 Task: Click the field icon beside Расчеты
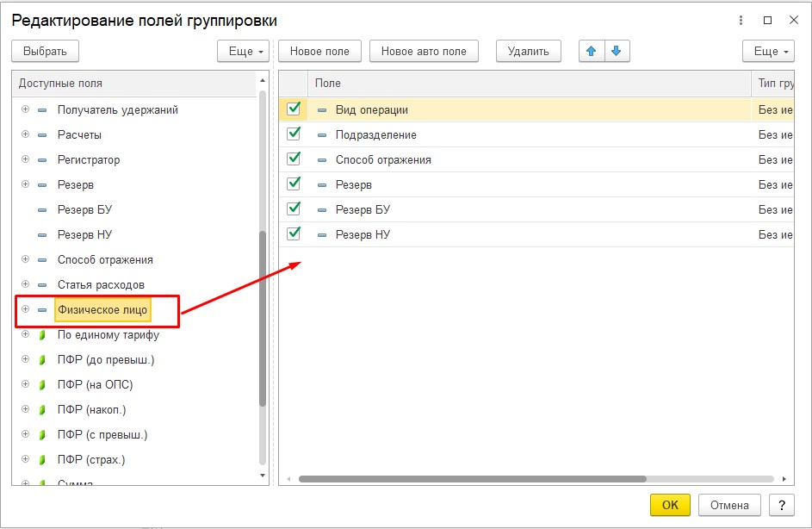click(42, 134)
